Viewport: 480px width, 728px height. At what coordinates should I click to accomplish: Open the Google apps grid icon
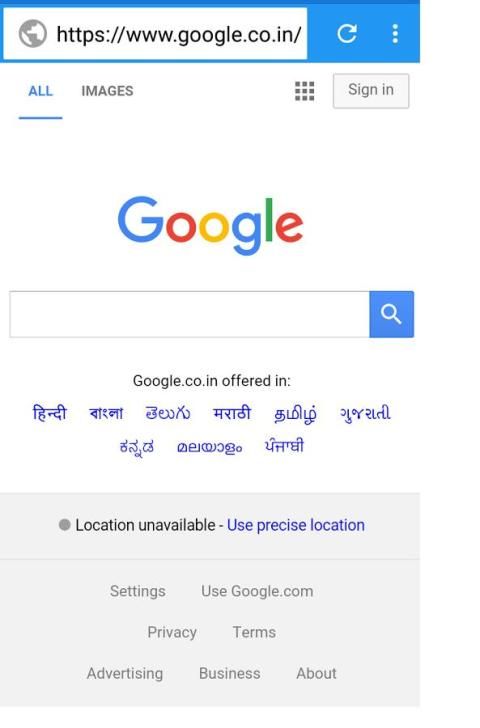(x=305, y=91)
